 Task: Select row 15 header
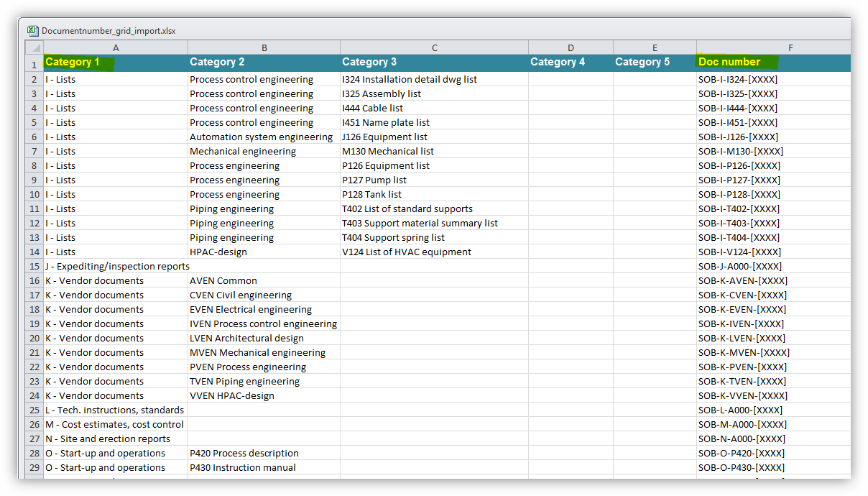tap(34, 266)
